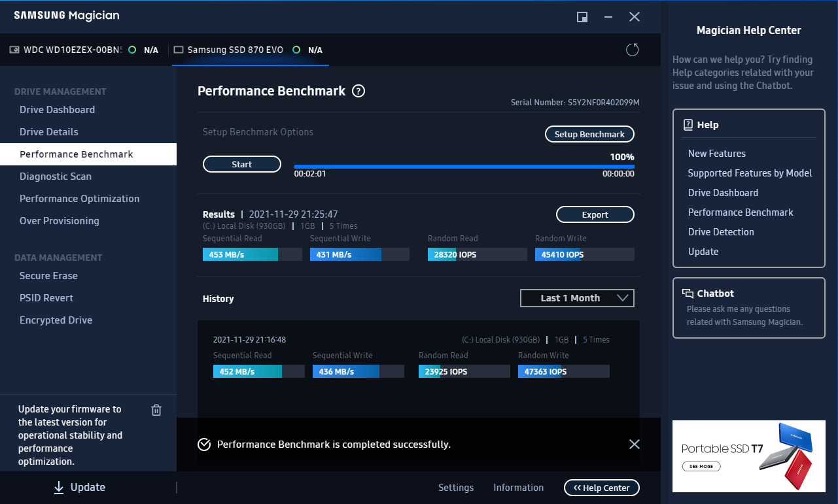Click the benchmark progress bar
The height and width of the screenshot is (504, 838).
464,167
